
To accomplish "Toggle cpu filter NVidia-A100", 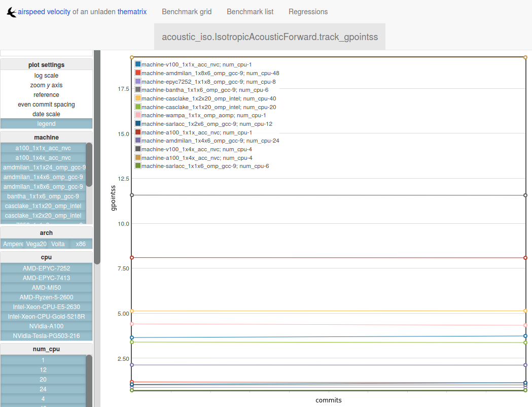I will click(x=47, y=326).
